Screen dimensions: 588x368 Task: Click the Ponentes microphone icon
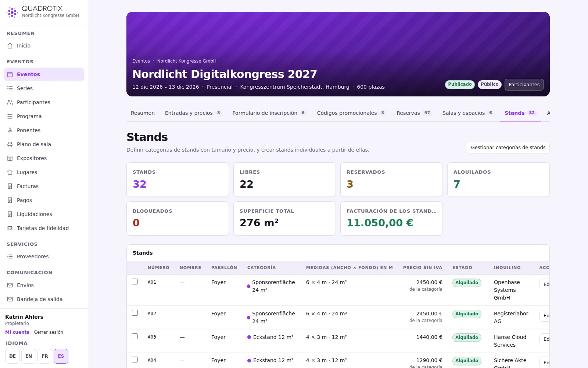pos(10,130)
